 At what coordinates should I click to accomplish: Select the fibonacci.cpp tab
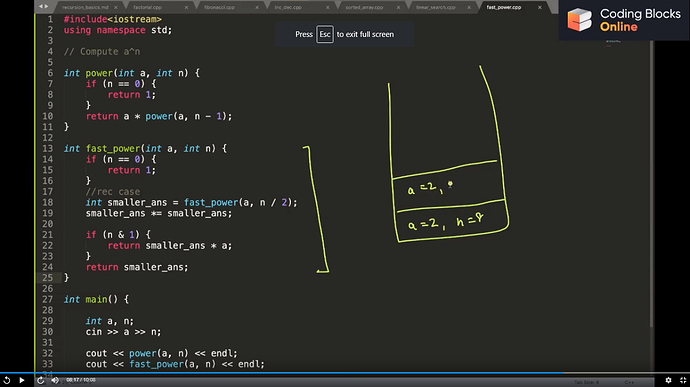point(219,7)
